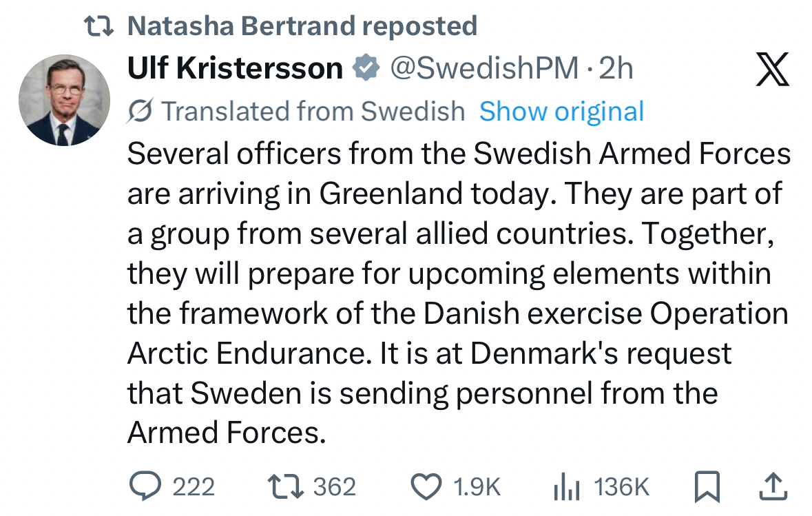Bookmark this tweet

pos(707,487)
